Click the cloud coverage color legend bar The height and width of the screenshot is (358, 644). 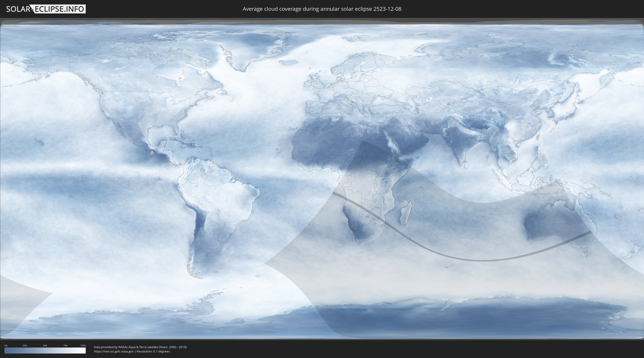pyautogui.click(x=45, y=350)
